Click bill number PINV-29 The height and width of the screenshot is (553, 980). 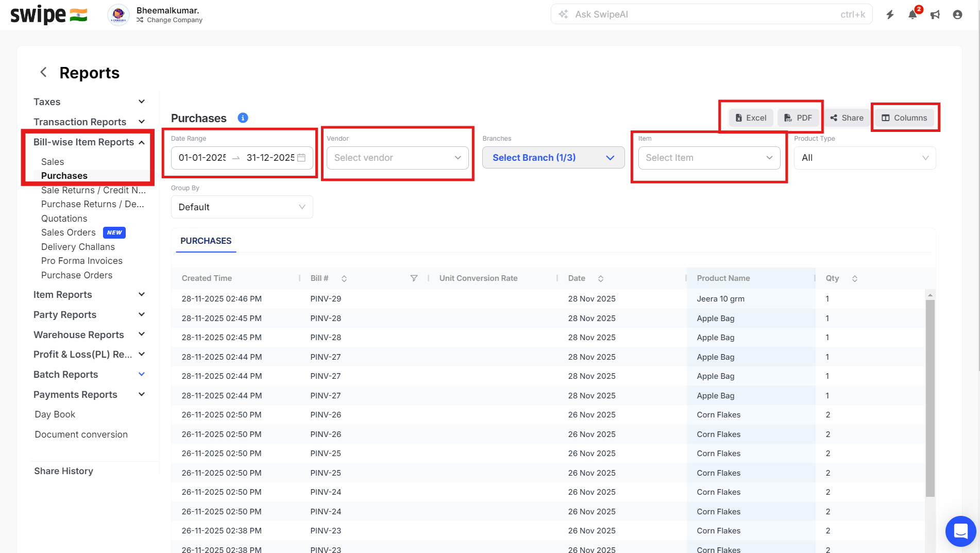point(326,299)
